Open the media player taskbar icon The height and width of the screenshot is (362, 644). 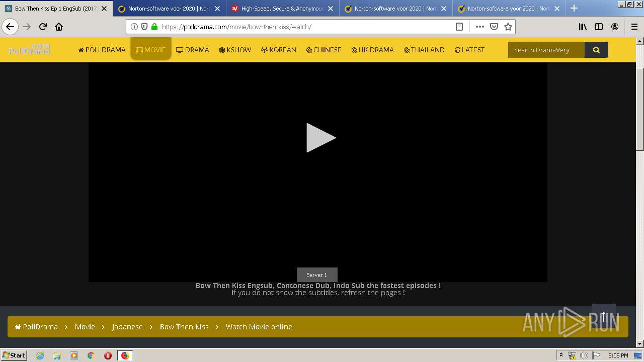point(74,355)
